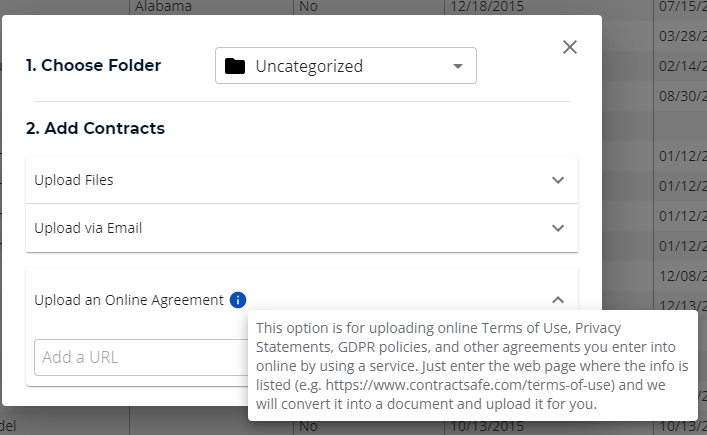Select the Upload an Online Agreement label
Screen dimensions: 707x435
(129, 300)
